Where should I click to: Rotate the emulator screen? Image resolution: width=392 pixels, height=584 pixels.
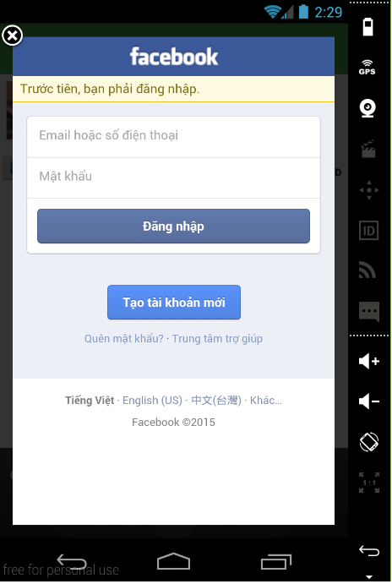(368, 442)
